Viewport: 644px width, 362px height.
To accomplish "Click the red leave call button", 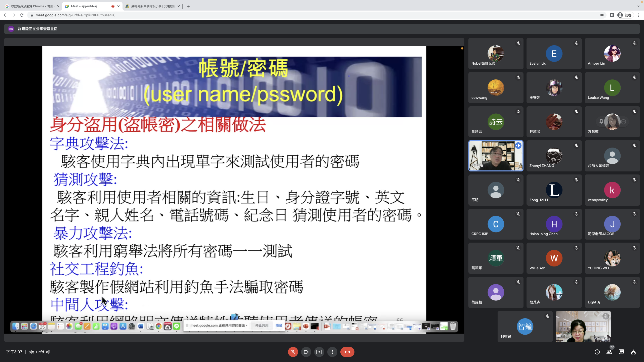I will [x=347, y=352].
